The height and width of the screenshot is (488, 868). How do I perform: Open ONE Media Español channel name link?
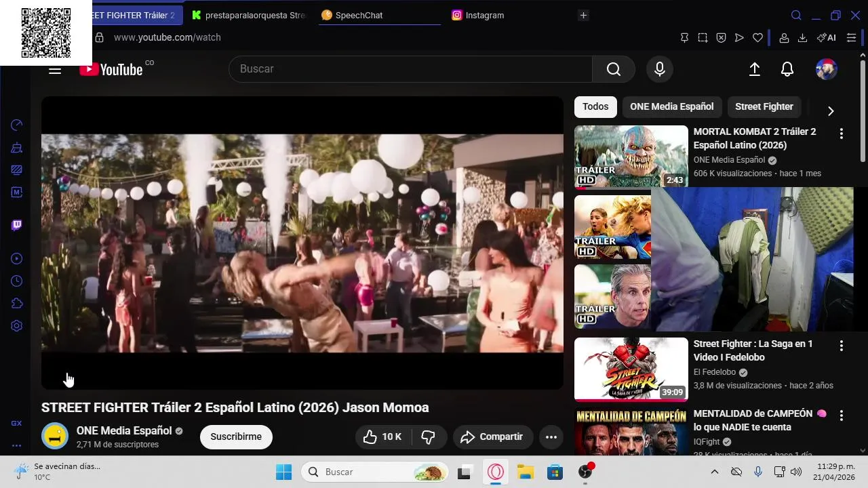(x=124, y=431)
